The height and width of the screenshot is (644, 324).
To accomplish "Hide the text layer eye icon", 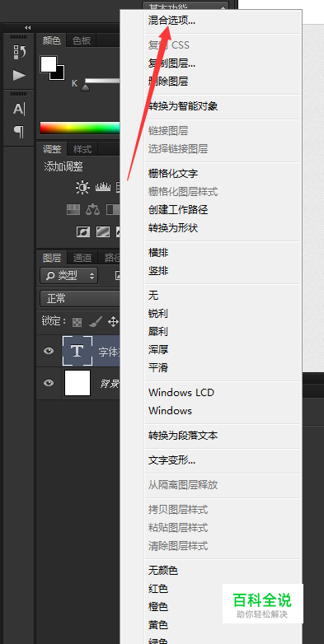I will point(49,351).
